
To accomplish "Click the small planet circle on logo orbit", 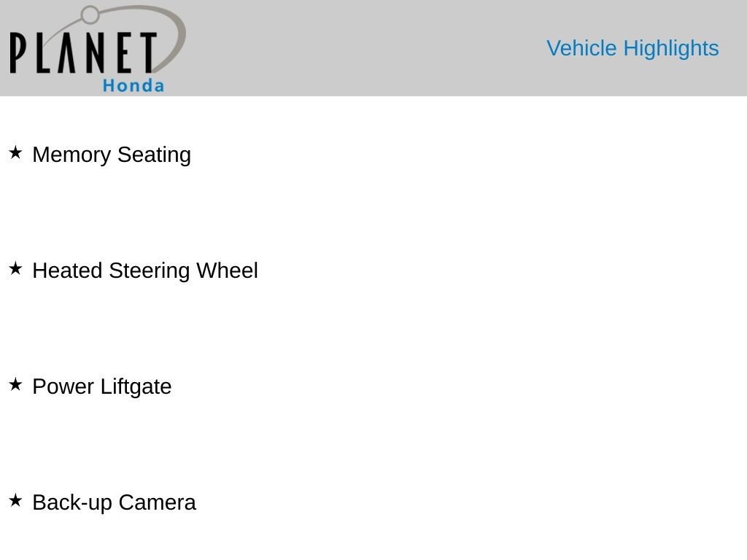I will 90,15.
